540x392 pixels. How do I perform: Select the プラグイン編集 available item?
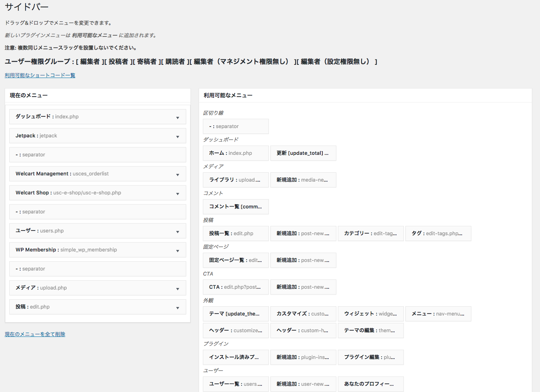370,357
